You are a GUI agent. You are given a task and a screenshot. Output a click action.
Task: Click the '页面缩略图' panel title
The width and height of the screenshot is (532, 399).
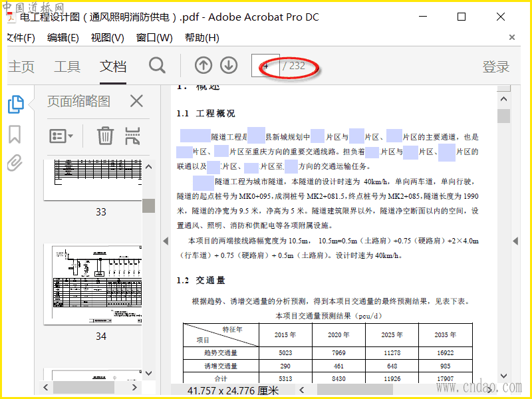point(78,101)
